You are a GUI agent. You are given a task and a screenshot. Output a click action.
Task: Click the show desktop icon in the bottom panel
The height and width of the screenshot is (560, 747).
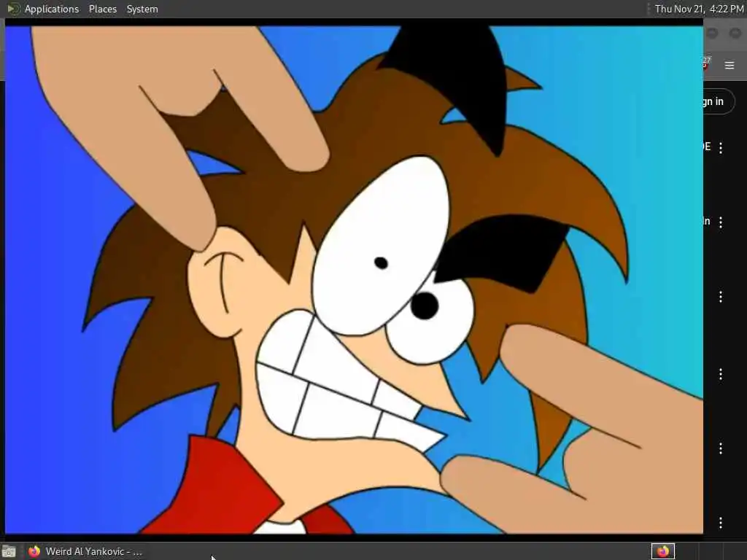point(9,551)
